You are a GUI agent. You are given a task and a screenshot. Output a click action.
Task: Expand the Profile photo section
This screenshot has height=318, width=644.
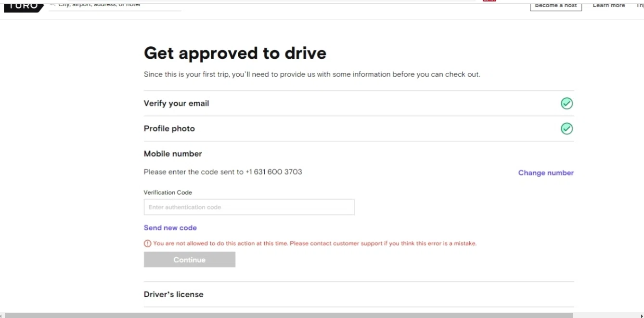pos(359,129)
